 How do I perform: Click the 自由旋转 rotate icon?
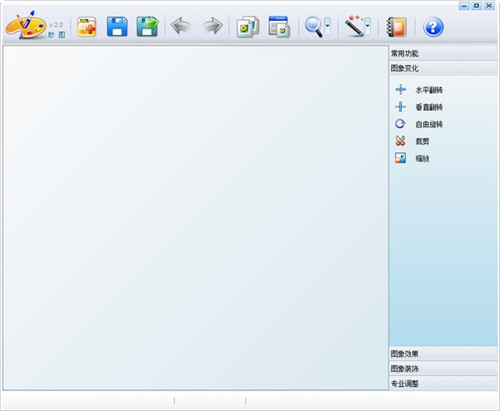click(x=400, y=124)
